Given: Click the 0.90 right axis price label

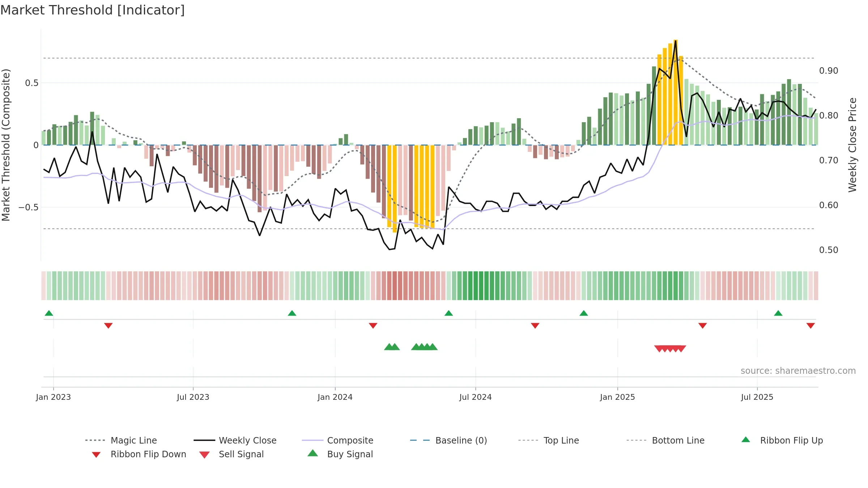Looking at the screenshot, I should [x=829, y=71].
